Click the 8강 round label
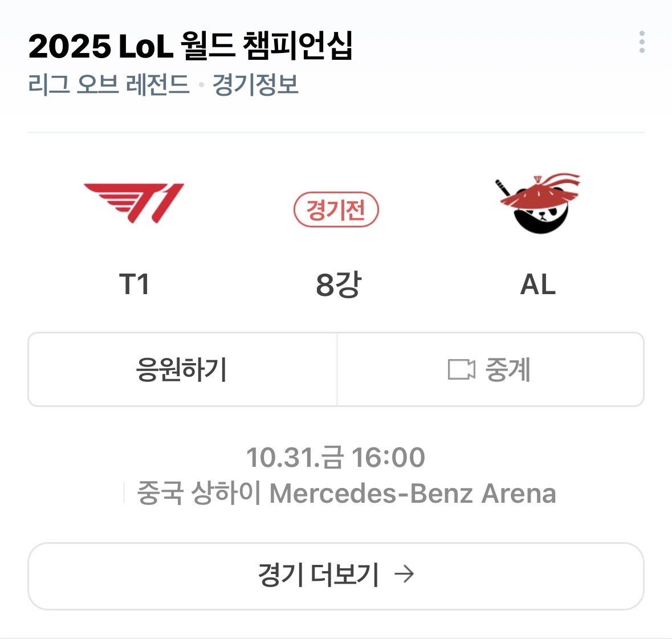This screenshot has width=672, height=639. tap(338, 284)
